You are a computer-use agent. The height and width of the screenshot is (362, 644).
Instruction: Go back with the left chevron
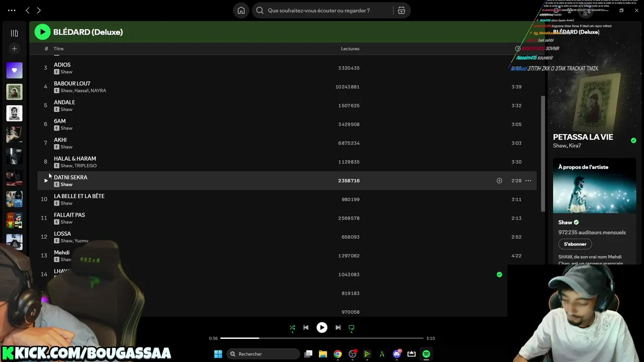(28, 11)
